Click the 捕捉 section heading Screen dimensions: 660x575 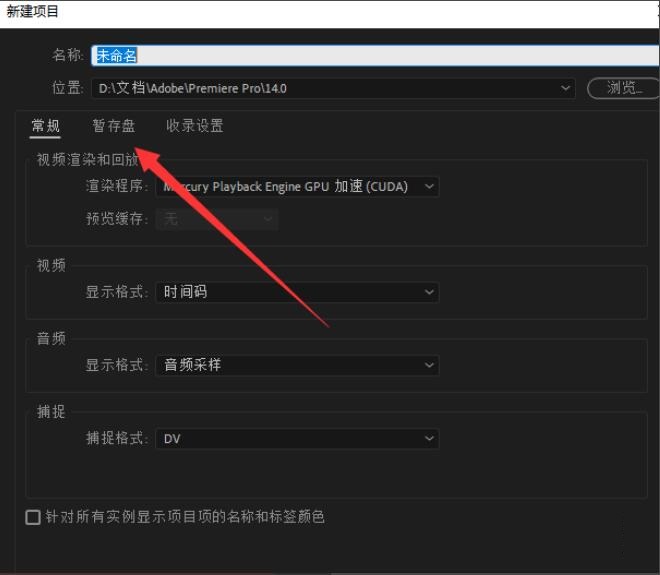click(x=51, y=412)
